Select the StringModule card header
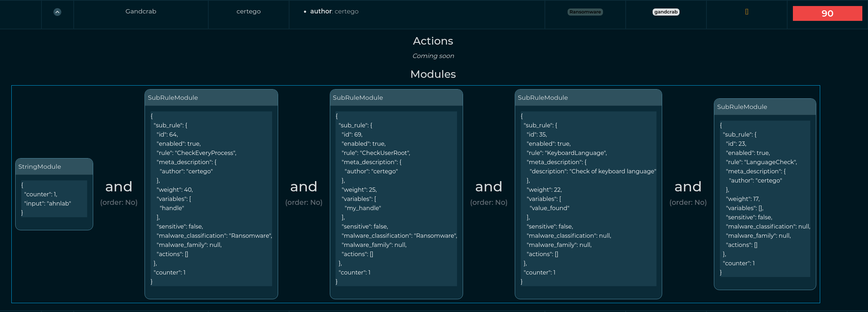The width and height of the screenshot is (868, 312). 54,167
